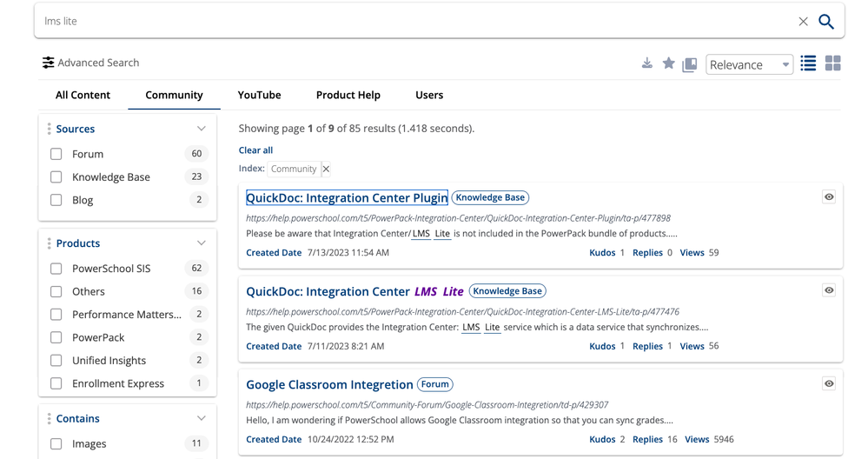Click the magnifying glass search icon

[x=825, y=22]
